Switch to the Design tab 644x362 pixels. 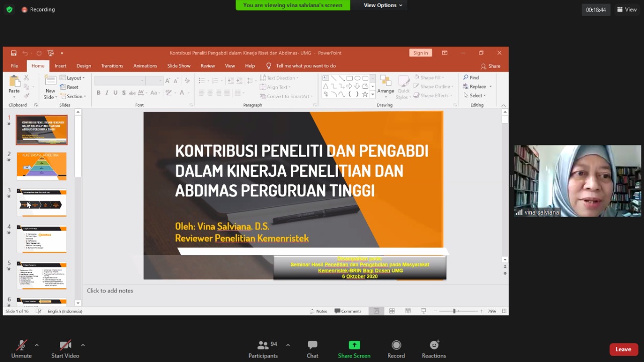tap(84, 66)
